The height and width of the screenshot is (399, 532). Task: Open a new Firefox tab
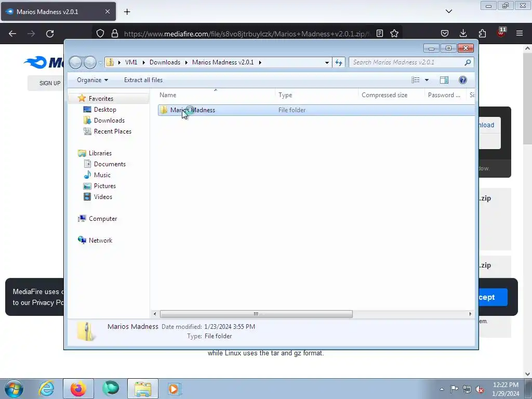tap(127, 12)
